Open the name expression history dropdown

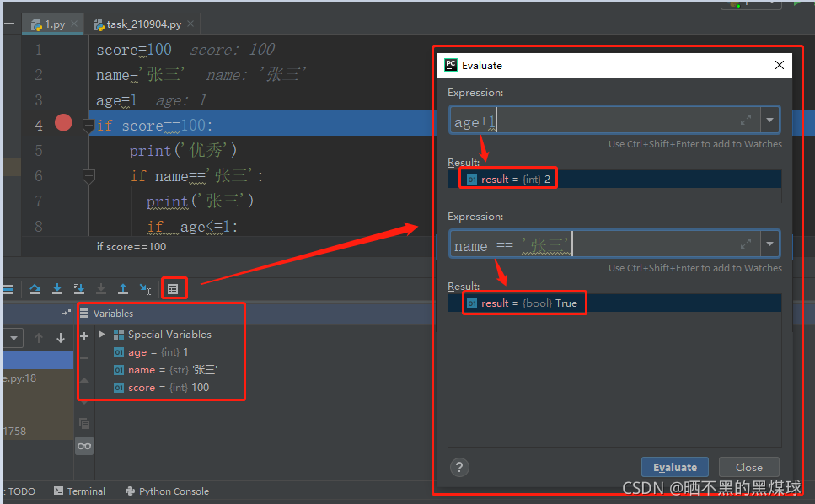[x=769, y=244]
